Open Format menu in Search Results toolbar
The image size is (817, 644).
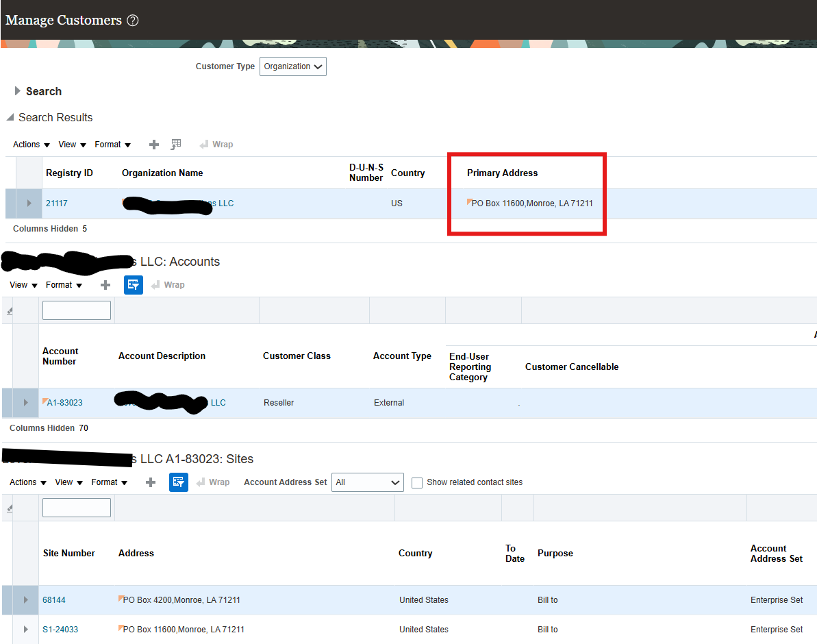tap(112, 145)
